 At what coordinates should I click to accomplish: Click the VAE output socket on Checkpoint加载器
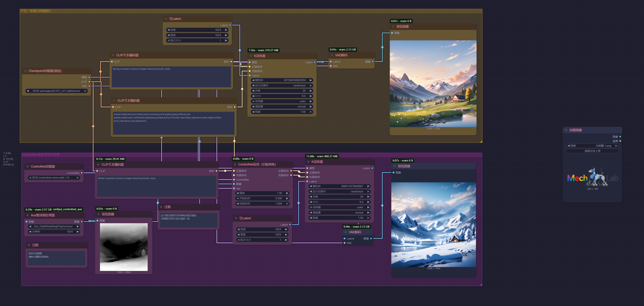pos(89,86)
